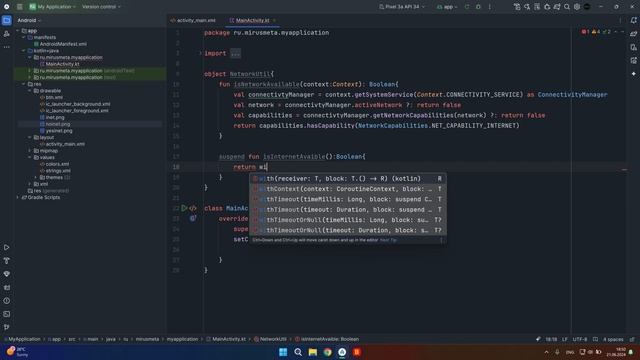The width and height of the screenshot is (640, 360).
Task: Click MyApplication breadcrumb in navigation bar
Action: (x=22, y=339)
